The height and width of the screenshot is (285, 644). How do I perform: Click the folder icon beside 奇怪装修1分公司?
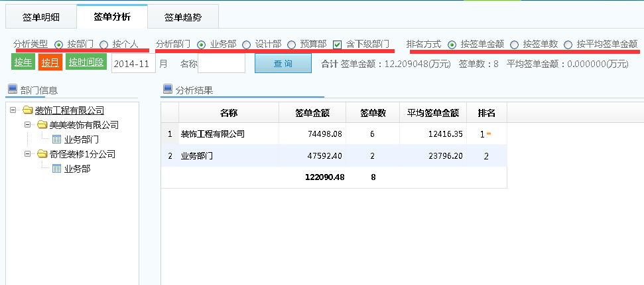pyautogui.click(x=42, y=154)
